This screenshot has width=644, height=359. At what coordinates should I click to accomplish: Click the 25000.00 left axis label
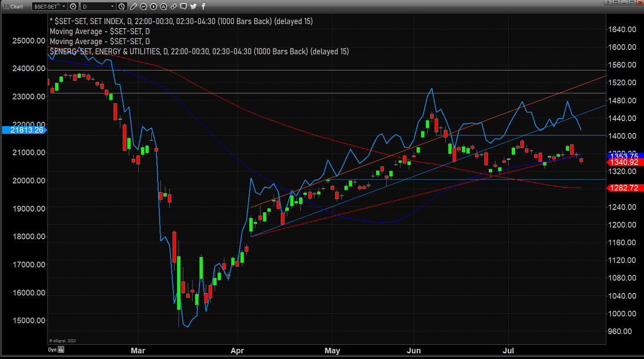click(29, 41)
